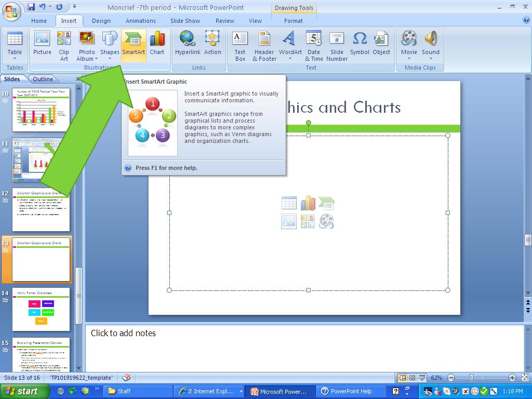Screen dimensions: 532x399
Task: Switch to the Review tab
Action: point(224,21)
